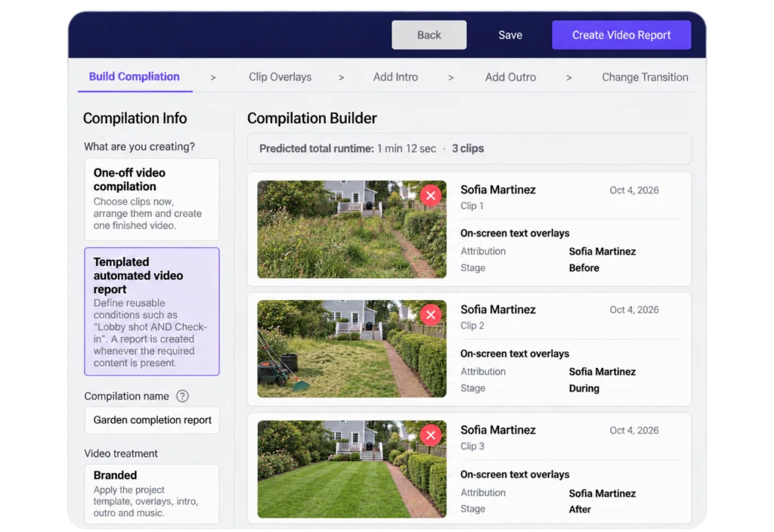This screenshot has width=774, height=532.
Task: Open the Compilation name help icon
Action: click(182, 396)
